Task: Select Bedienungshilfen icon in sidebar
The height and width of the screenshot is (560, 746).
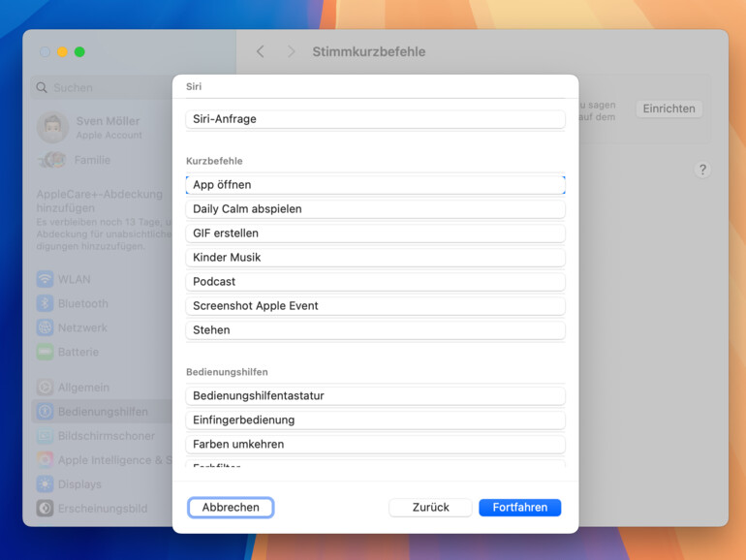Action: 45,412
